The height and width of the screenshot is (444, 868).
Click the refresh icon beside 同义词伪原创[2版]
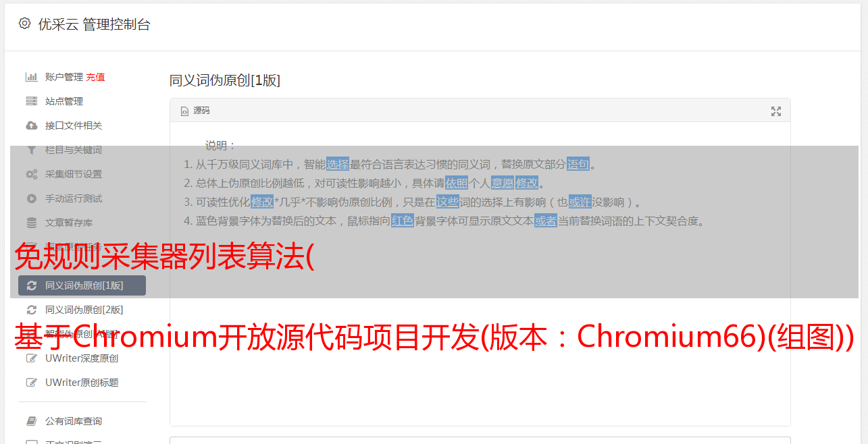pyautogui.click(x=31, y=310)
